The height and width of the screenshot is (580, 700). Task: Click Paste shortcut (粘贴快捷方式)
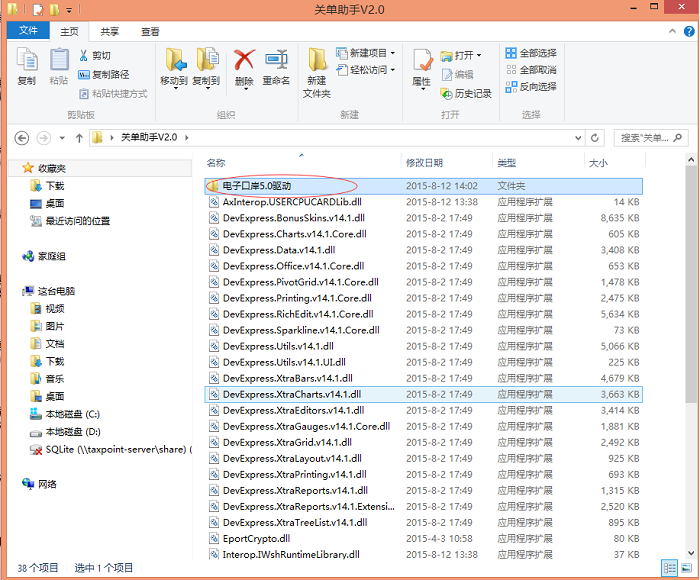(113, 94)
